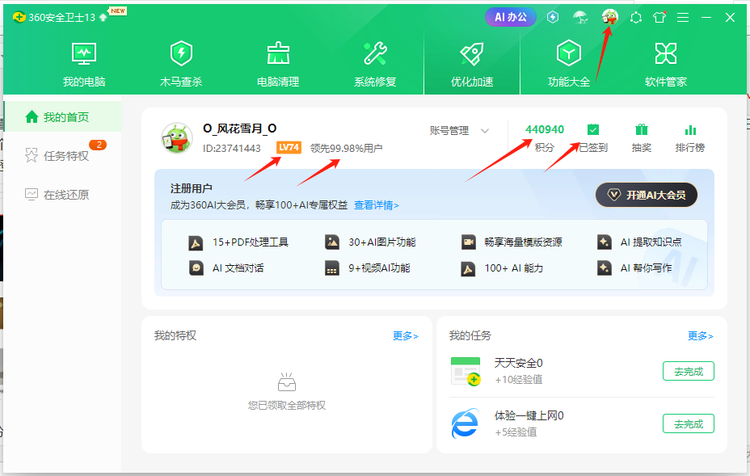Click the hexagon icon beside the skin icon

[x=636, y=18]
